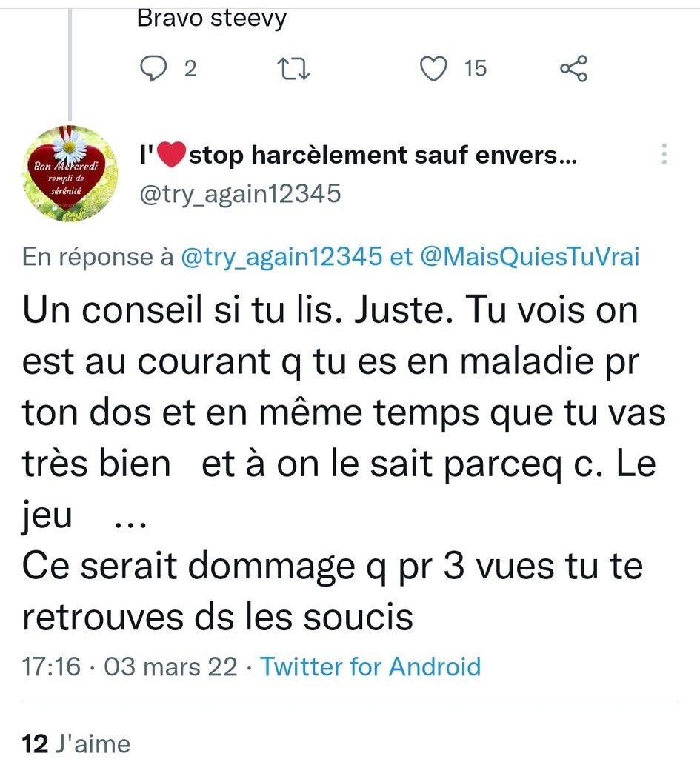Click the 17:16 · 03 mars 22 timestamp
The height and width of the screenshot is (782, 700).
[130, 666]
